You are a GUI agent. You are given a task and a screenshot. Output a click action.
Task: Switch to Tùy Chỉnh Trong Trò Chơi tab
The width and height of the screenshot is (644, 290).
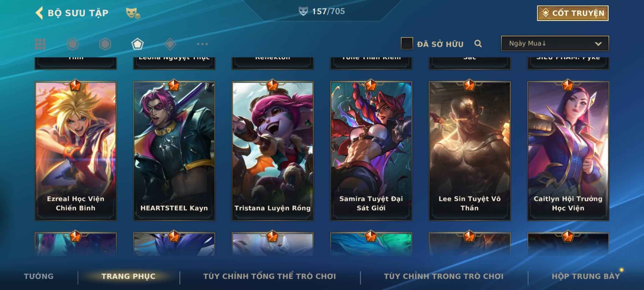444,276
